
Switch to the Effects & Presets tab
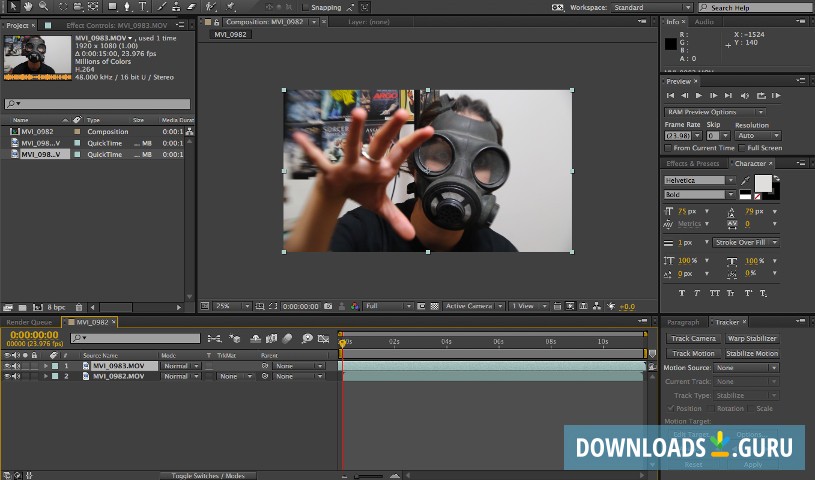point(693,163)
